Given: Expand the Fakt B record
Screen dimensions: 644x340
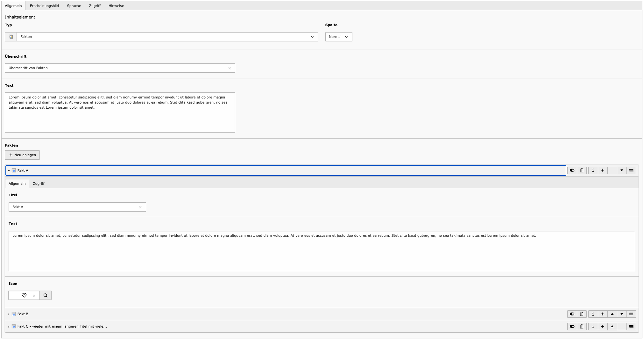Looking at the screenshot, I should click(23, 314).
